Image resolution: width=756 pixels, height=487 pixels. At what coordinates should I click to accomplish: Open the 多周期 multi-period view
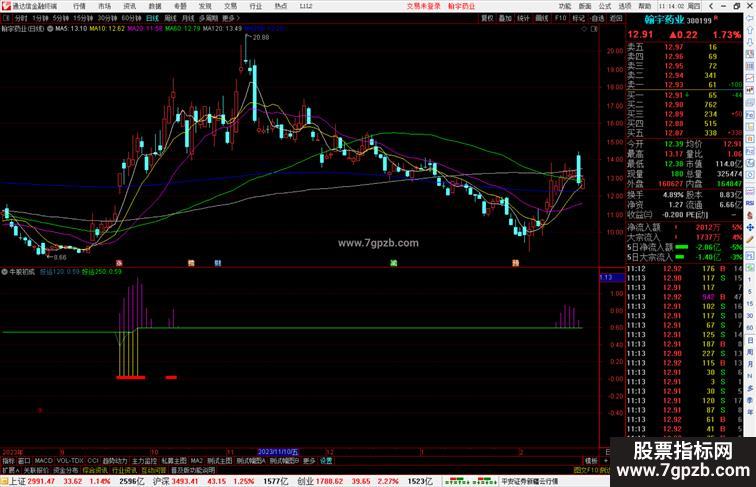(208, 18)
